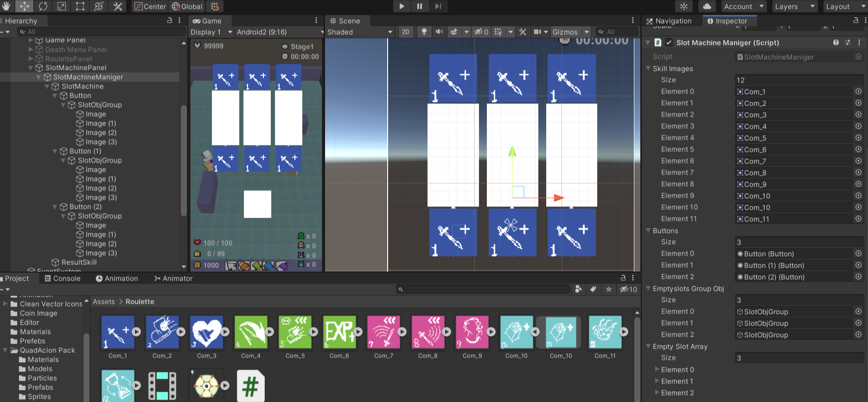Toggle hidden objects visibility in Scene
This screenshot has height=402, width=868.
point(481,32)
